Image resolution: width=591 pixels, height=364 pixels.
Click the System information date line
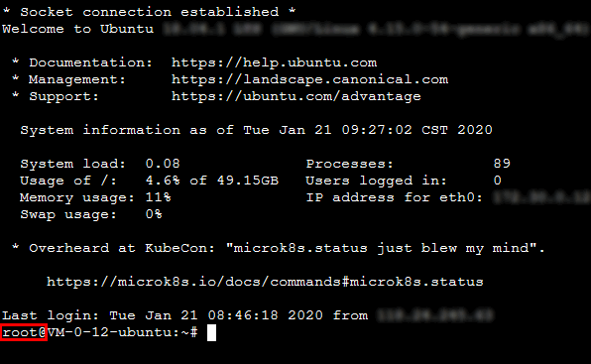pyautogui.click(x=256, y=130)
